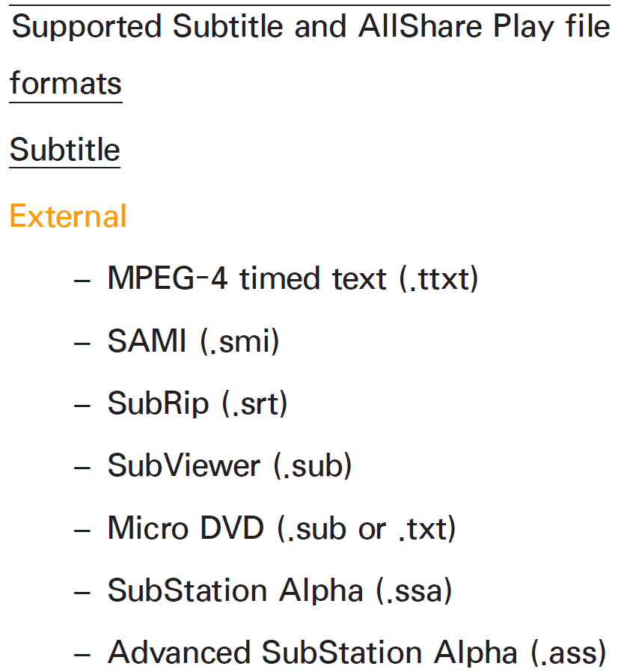Click the ".srt" file extension
Viewport: 627px width, 672px height.
[254, 404]
